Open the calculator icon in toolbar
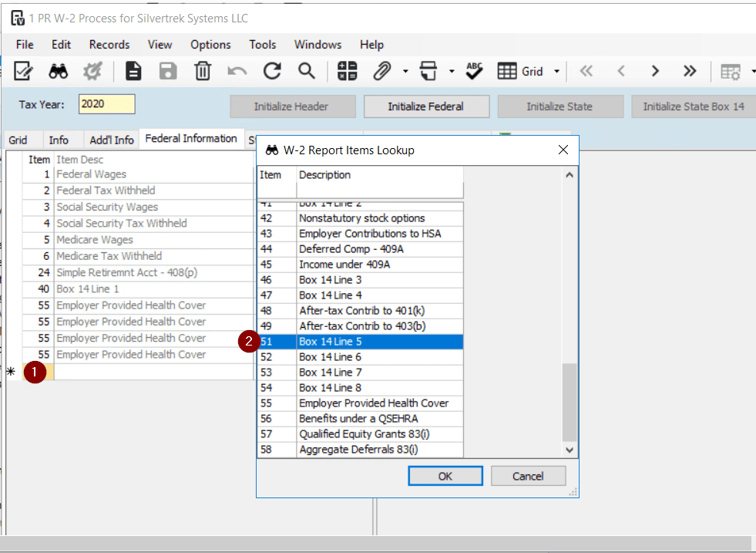The height and width of the screenshot is (553, 756). click(x=347, y=72)
